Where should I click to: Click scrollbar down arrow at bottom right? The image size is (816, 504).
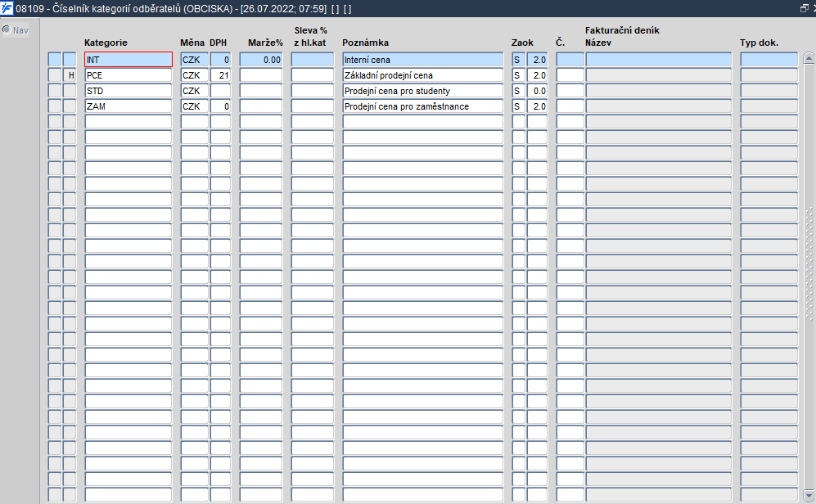[808, 495]
